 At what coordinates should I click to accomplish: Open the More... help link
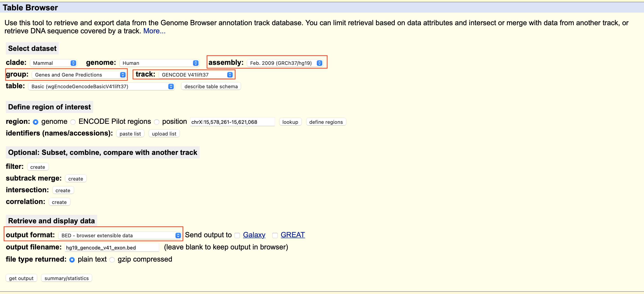[x=154, y=31]
